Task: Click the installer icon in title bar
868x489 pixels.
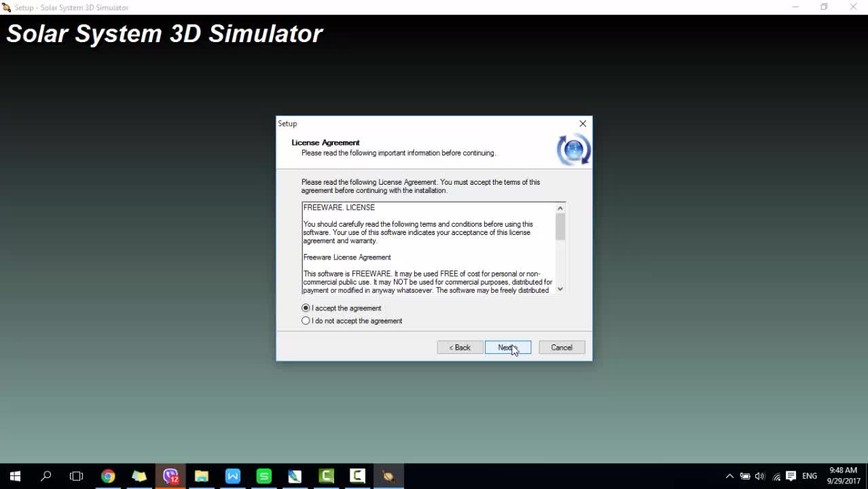Action: point(6,7)
